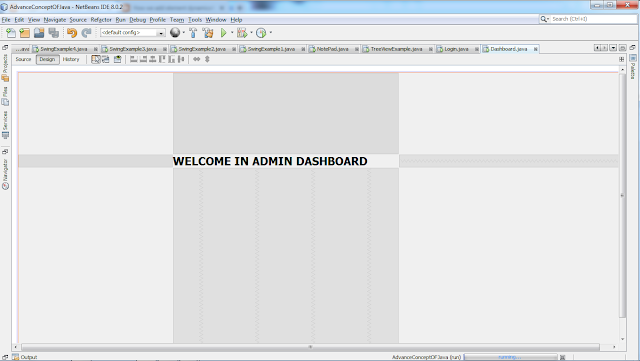Expand the Profile Project dropdown arrow

[271, 33]
